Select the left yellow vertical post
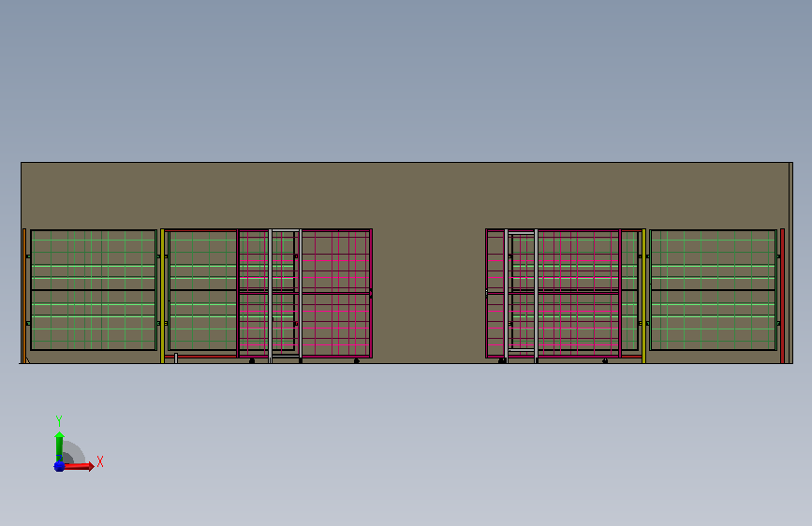Viewport: 812px width, 526px height. click(162, 296)
